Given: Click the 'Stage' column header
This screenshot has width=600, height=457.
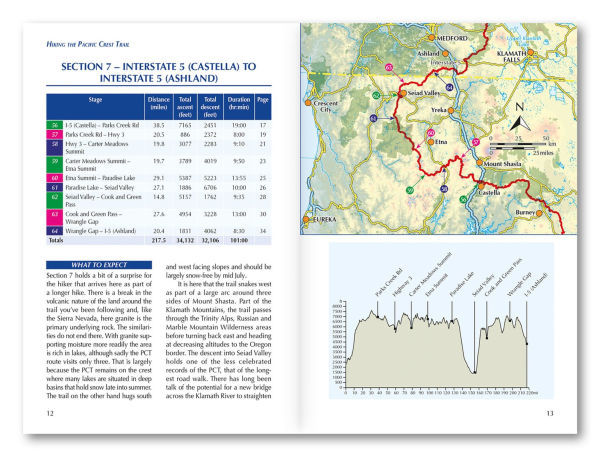Looking at the screenshot, I should click(95, 107).
